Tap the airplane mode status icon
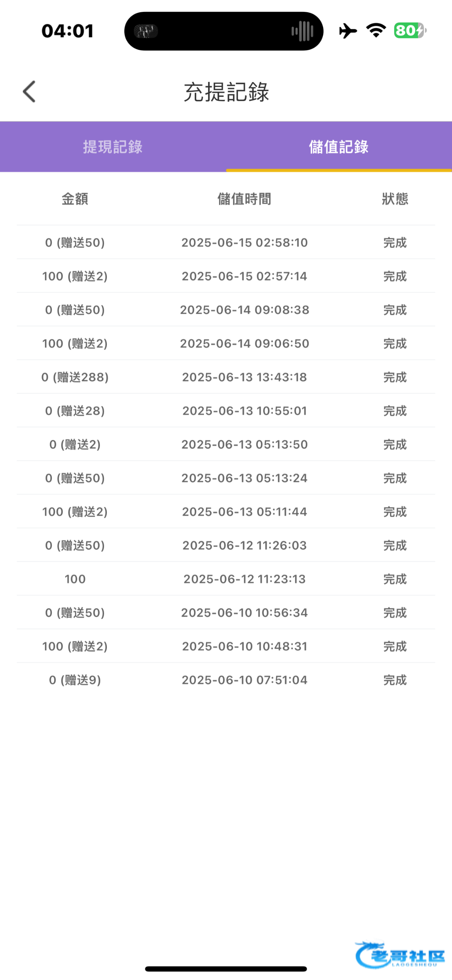Screen dimensions: 452x980 pos(348,31)
